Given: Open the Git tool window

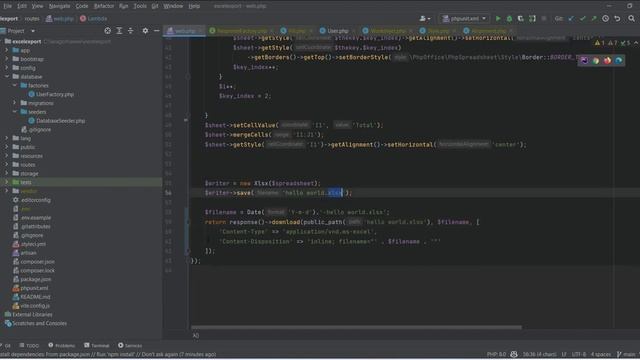Looking at the screenshot, I should click(6, 346).
